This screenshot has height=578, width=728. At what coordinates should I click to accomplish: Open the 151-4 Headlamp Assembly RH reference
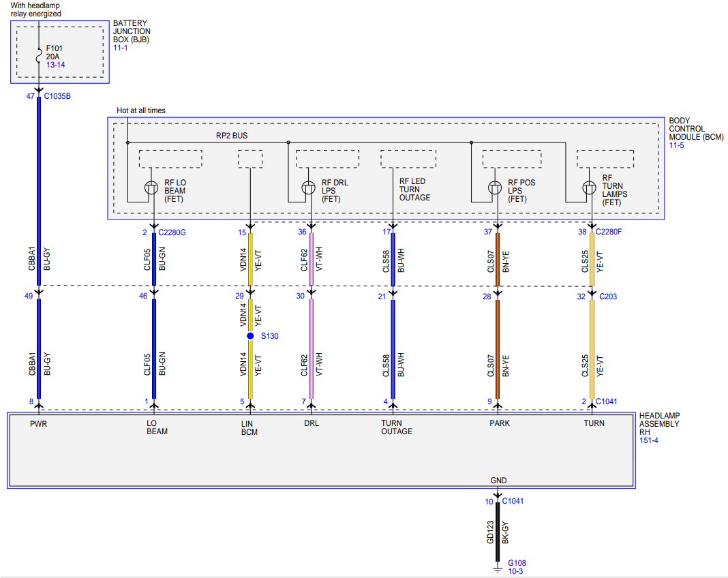point(649,440)
